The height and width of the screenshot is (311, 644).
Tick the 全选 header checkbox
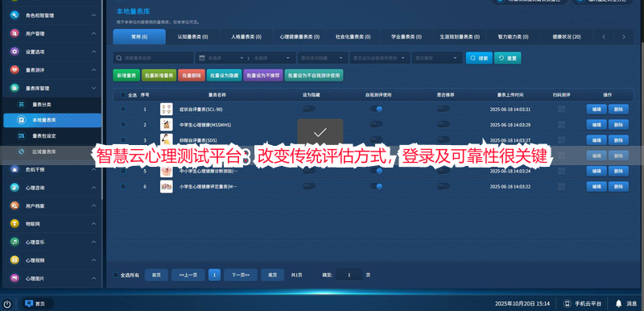(123, 95)
